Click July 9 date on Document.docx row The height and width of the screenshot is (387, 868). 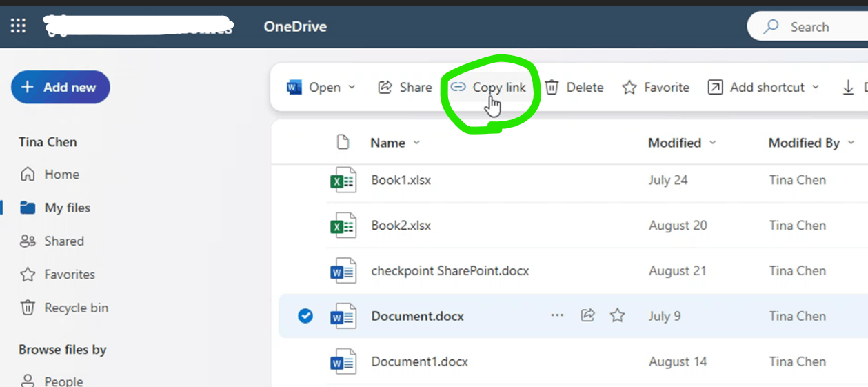(665, 316)
